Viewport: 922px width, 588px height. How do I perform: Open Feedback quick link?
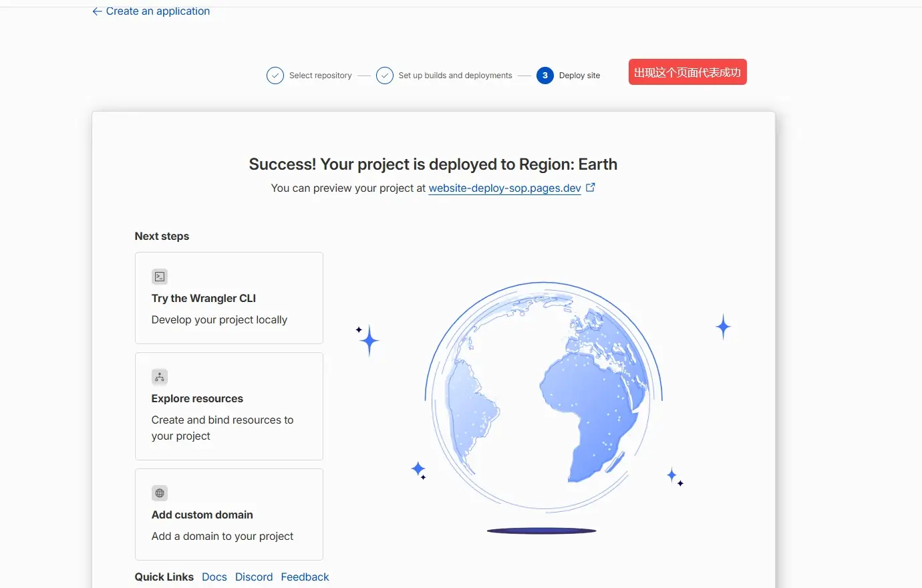click(x=305, y=577)
